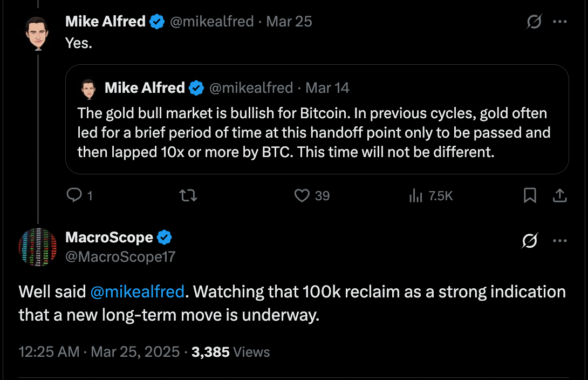The height and width of the screenshot is (380, 588).
Task: Open the more options menu on Mike Alfred's tweet
Action: [560, 22]
